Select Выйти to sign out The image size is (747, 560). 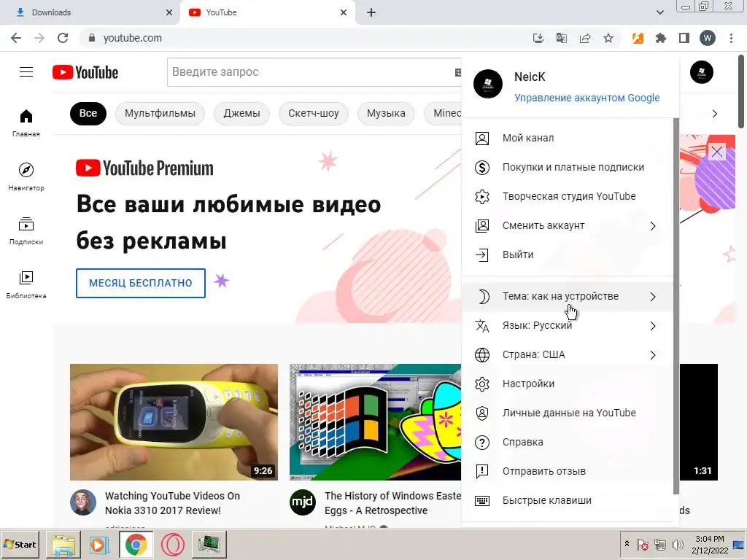[x=567, y=254]
